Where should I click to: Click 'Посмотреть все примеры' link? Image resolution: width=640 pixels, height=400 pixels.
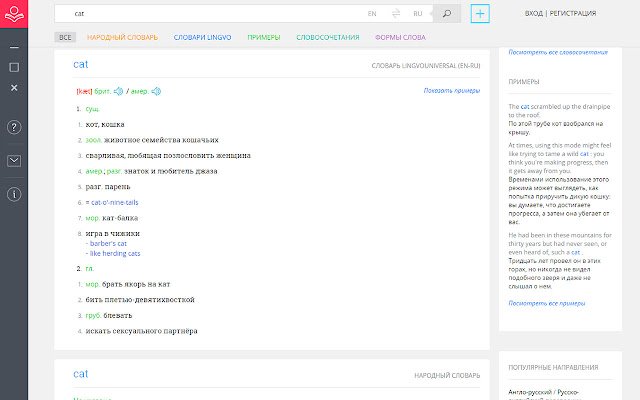[547, 303]
